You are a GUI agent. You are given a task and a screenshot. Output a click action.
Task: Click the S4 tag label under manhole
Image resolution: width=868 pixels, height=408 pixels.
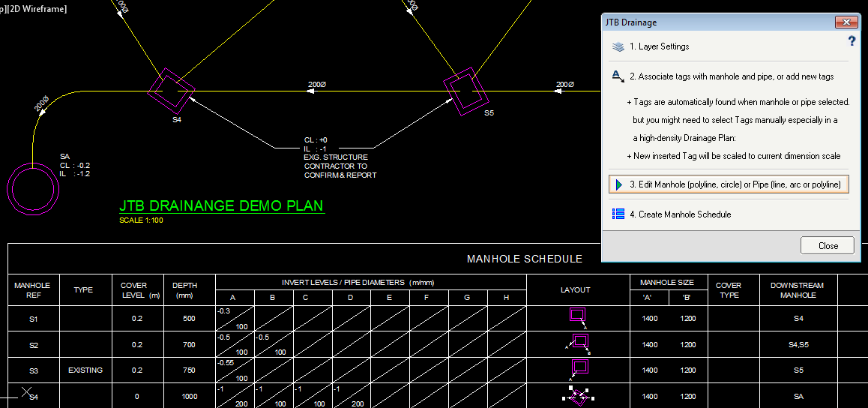pos(177,119)
